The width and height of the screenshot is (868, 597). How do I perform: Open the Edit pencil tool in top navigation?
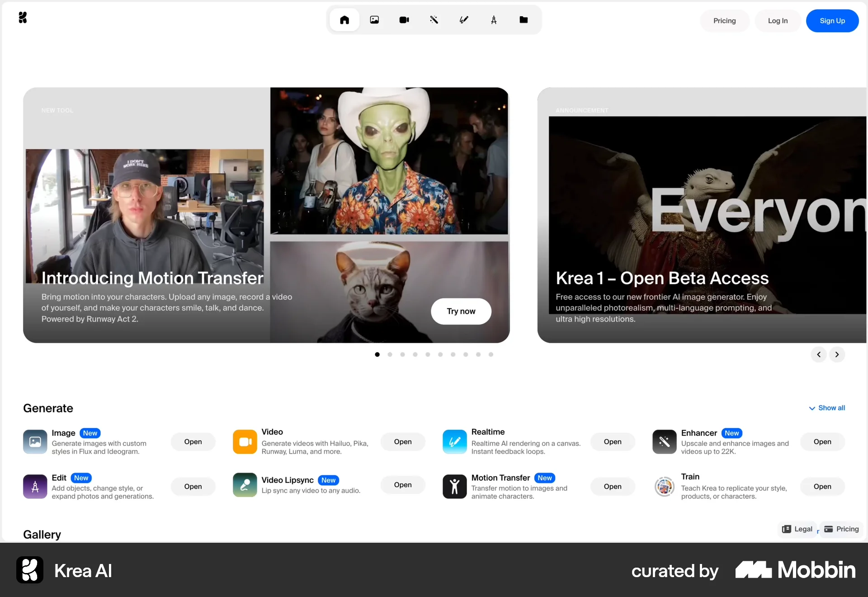[464, 19]
